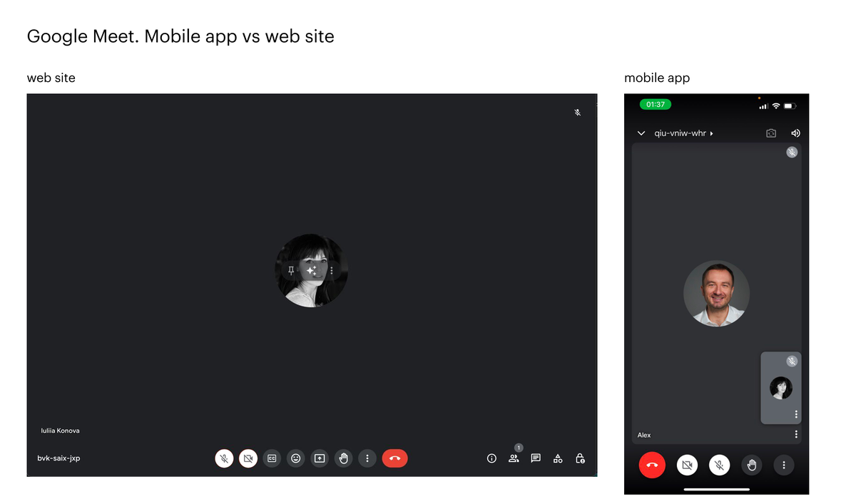Open emoji reactions in web site toolbar
This screenshot has width=856, height=504.
coord(296,458)
